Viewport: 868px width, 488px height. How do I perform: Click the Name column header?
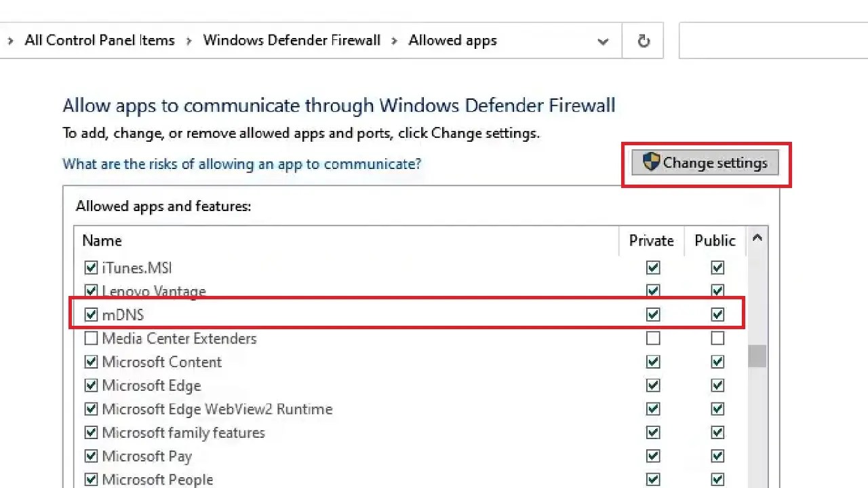pyautogui.click(x=102, y=241)
